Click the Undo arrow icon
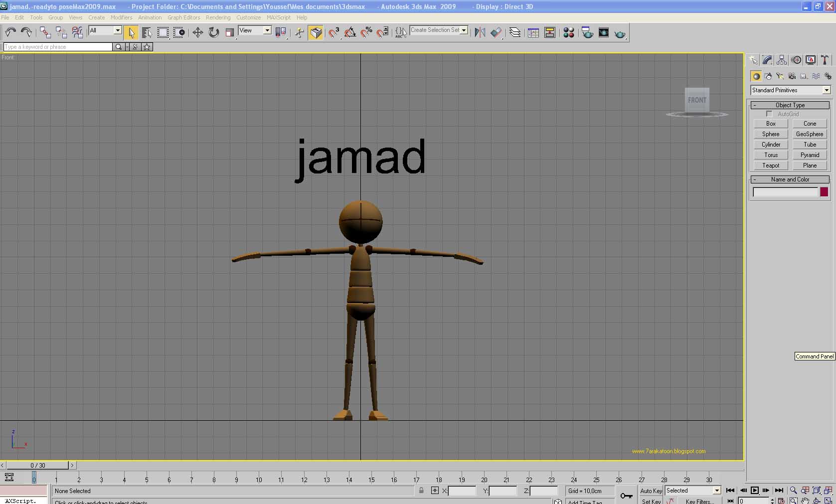836x504 pixels. click(x=10, y=32)
